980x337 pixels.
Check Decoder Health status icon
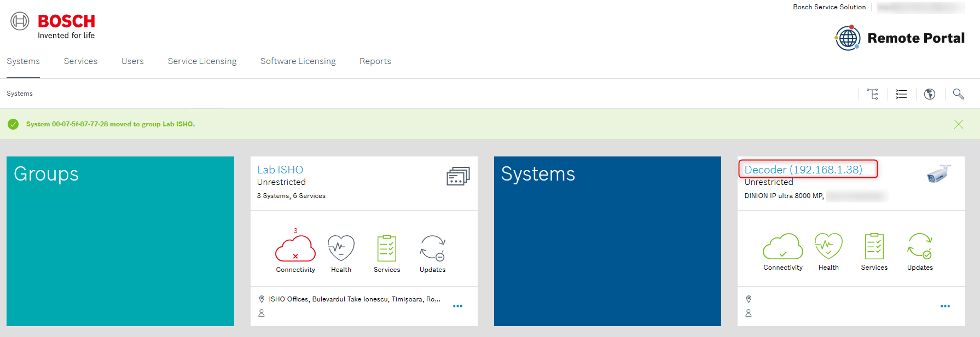click(828, 246)
